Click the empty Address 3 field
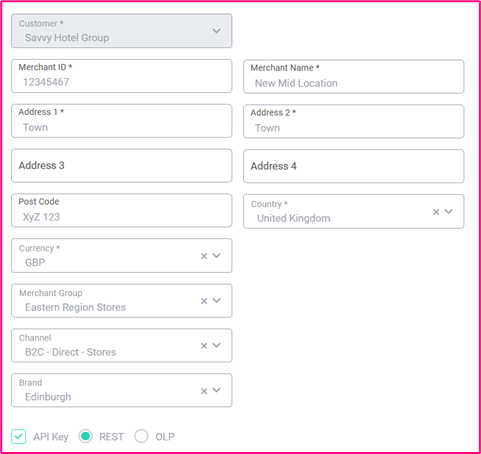 point(121,166)
